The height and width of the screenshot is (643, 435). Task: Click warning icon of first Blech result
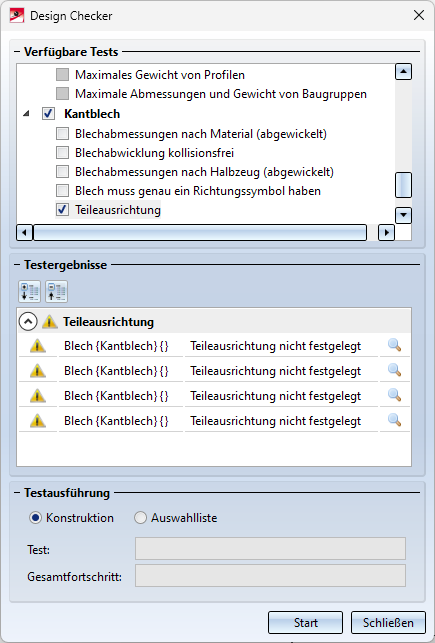(38, 346)
